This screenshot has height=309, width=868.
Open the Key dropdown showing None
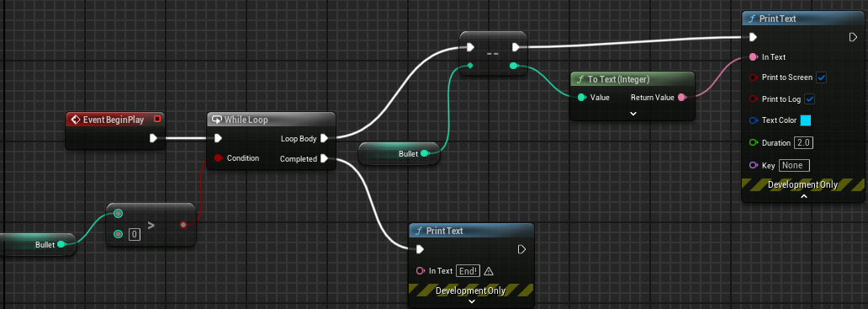click(x=794, y=165)
